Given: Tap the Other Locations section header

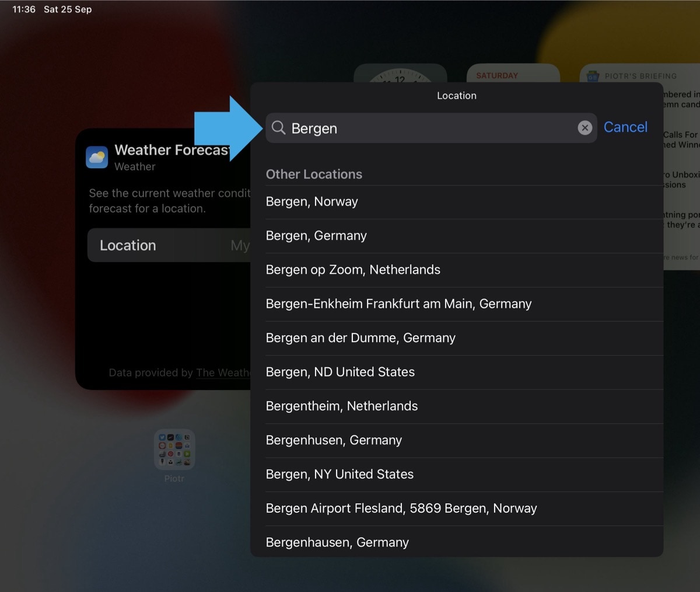Looking at the screenshot, I should click(314, 174).
